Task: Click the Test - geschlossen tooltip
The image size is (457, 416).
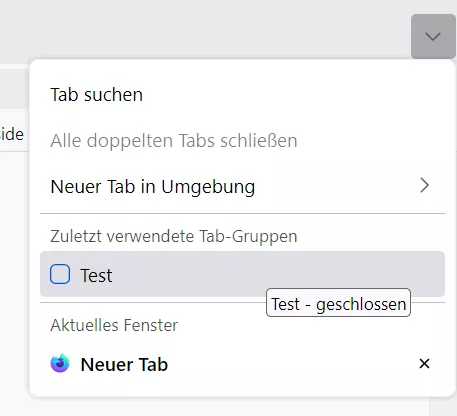Action: tap(338, 303)
